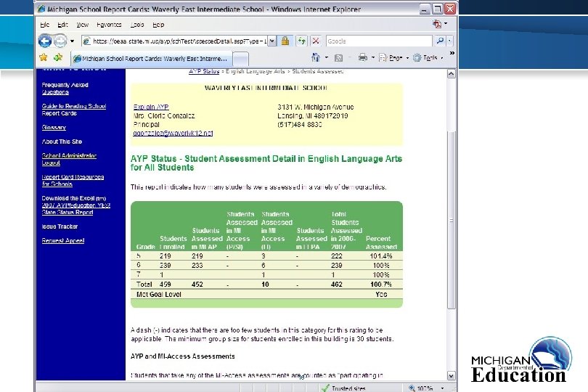Click School Administrator Logout link
This screenshot has width=588, height=392.
(69, 159)
